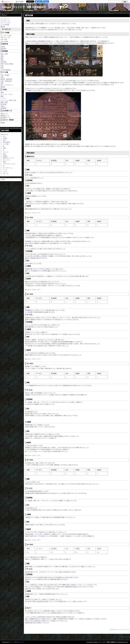
Task: Click the X ポスト share button
Action: pyautogui.click(x=30, y=2)
